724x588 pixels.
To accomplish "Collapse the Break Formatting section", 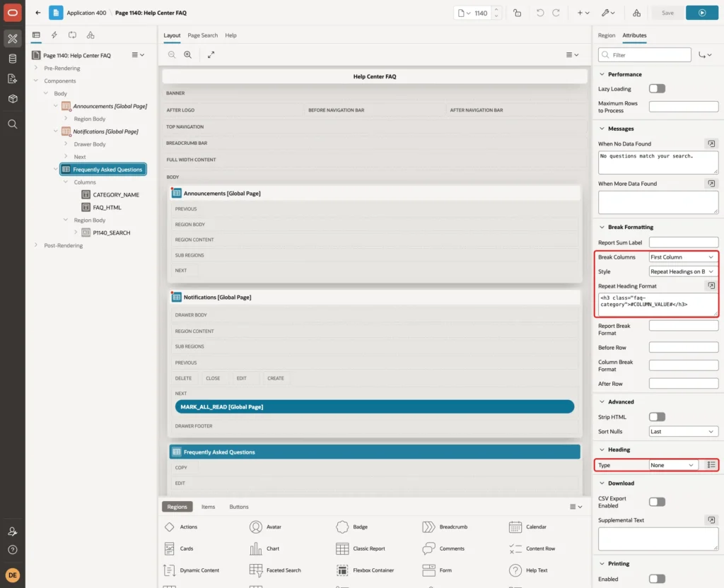I will coord(602,227).
